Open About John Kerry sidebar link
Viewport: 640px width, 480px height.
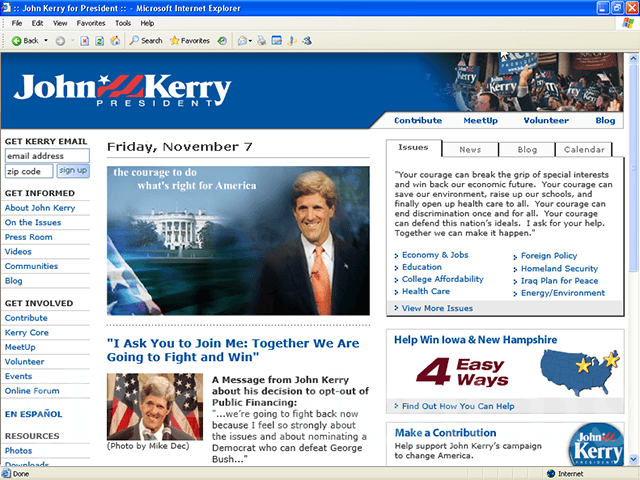pyautogui.click(x=40, y=208)
